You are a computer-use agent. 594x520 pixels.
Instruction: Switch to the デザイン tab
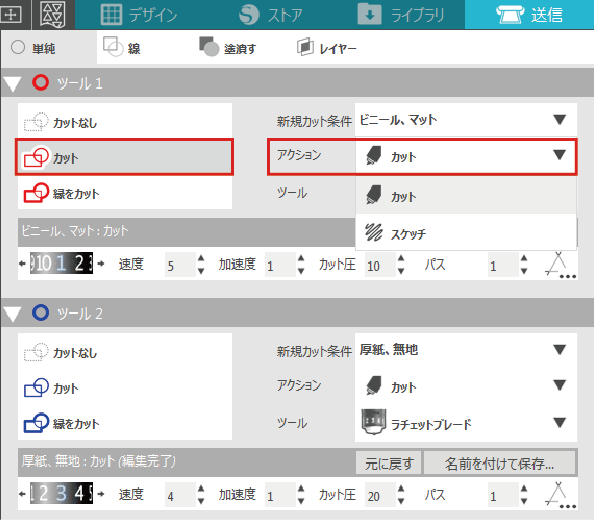point(139,14)
